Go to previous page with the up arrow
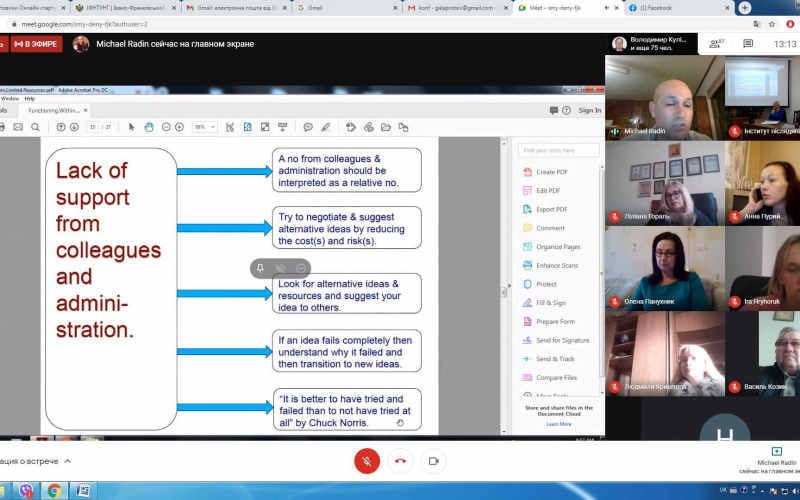The height and width of the screenshot is (500, 800). click(61, 127)
